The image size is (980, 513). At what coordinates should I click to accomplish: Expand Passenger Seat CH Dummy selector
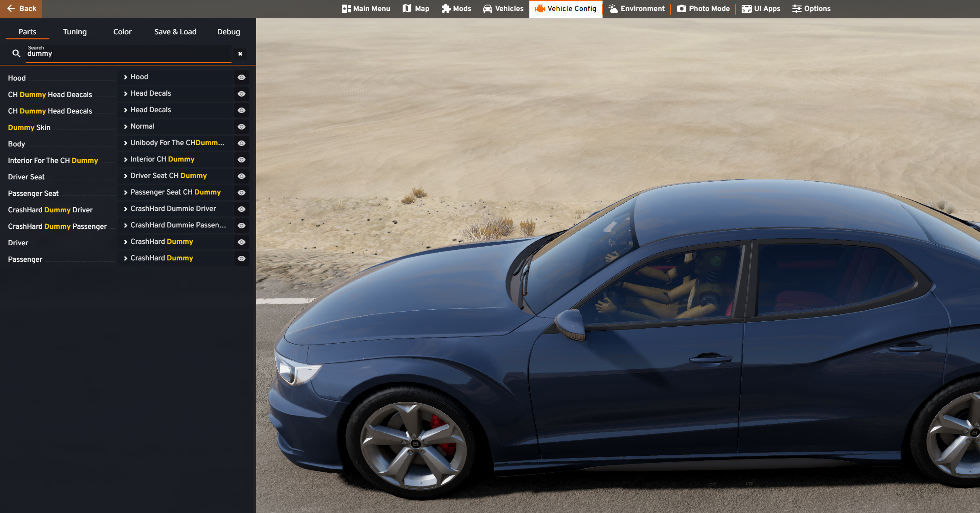[x=176, y=192]
